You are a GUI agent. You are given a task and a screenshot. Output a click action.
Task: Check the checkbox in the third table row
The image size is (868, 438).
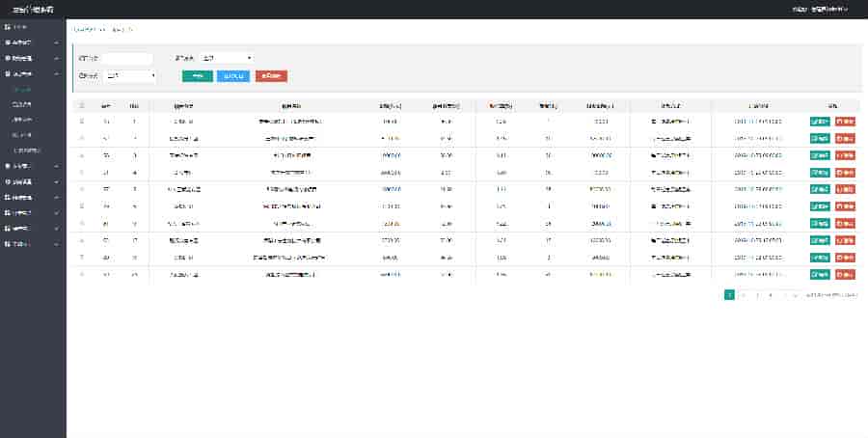[81, 155]
